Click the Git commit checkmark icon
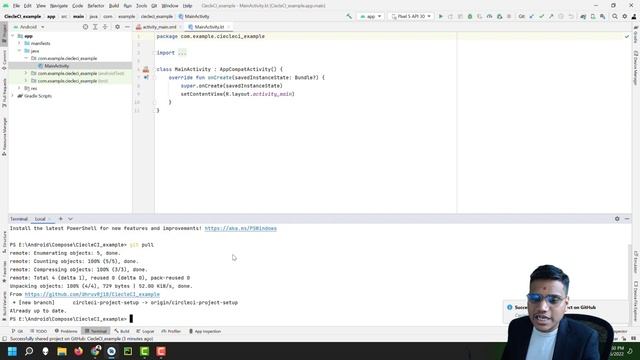 coord(542,16)
